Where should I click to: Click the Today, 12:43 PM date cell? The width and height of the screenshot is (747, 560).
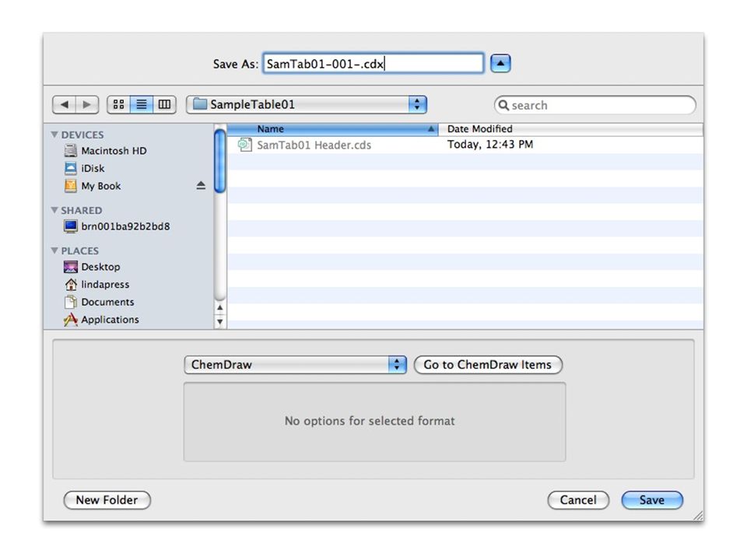tap(489, 145)
